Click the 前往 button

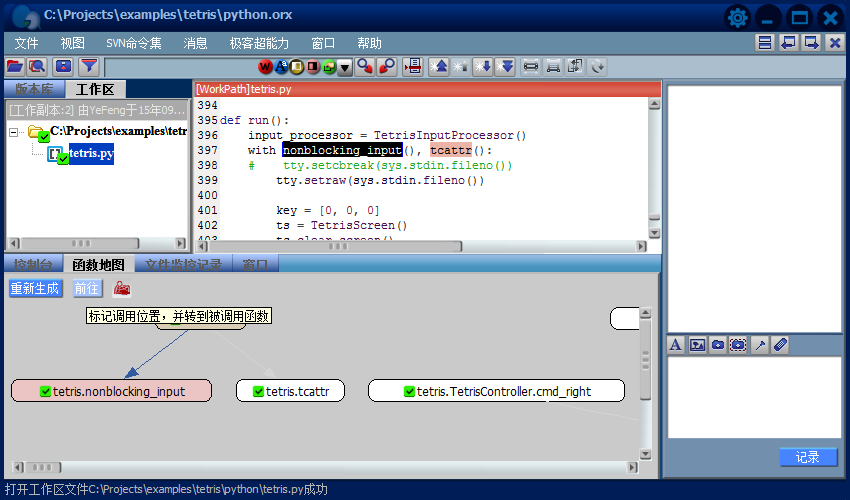coord(87,288)
